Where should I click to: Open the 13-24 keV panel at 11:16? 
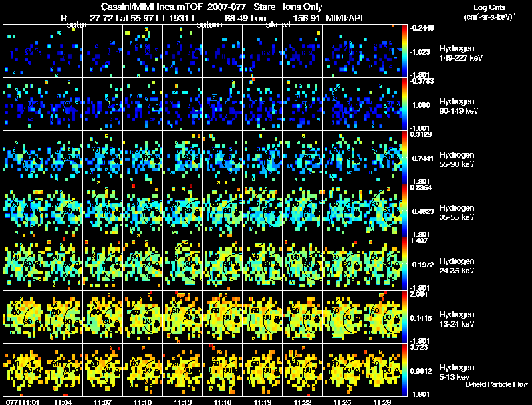223,317
